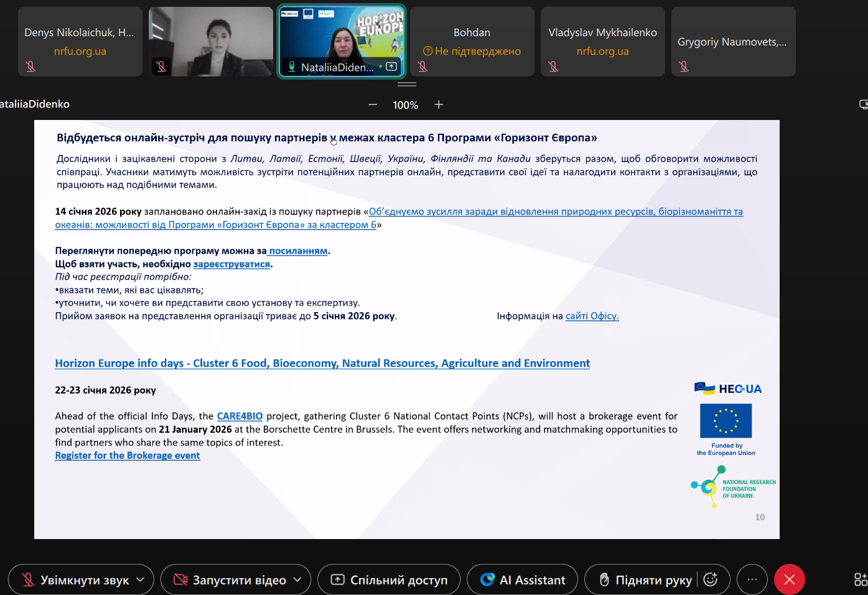The height and width of the screenshot is (595, 868).
Task: Zoom in shared content with plus icon
Action: pos(439,104)
